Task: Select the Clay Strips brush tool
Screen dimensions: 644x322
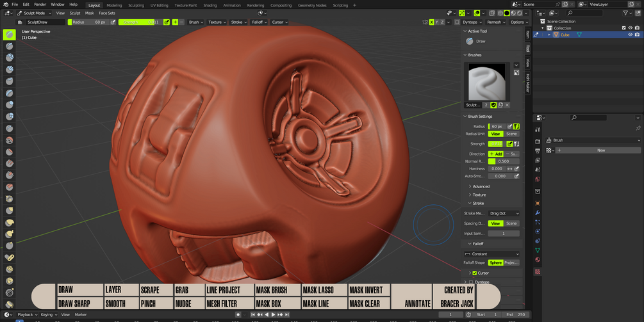Action: (9, 70)
